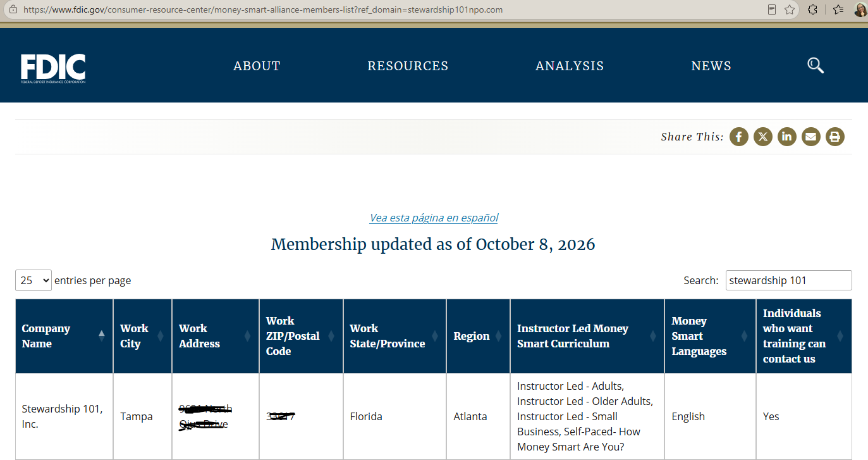Open the site search magnifier icon
The height and width of the screenshot is (460, 868).
[x=816, y=65]
